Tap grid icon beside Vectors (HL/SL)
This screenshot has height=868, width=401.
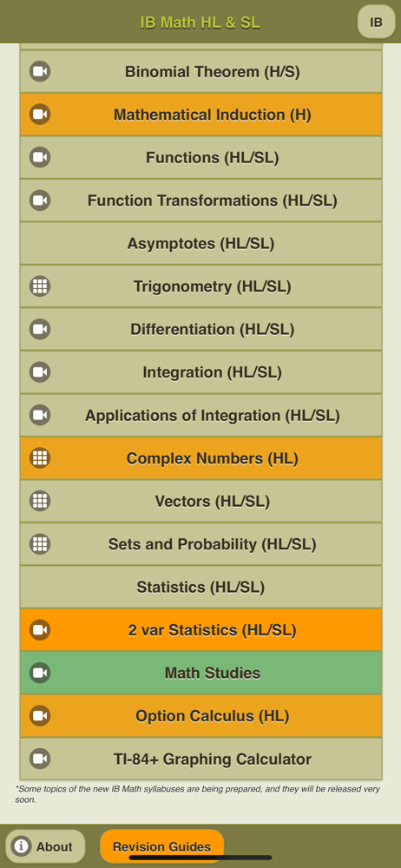(40, 501)
